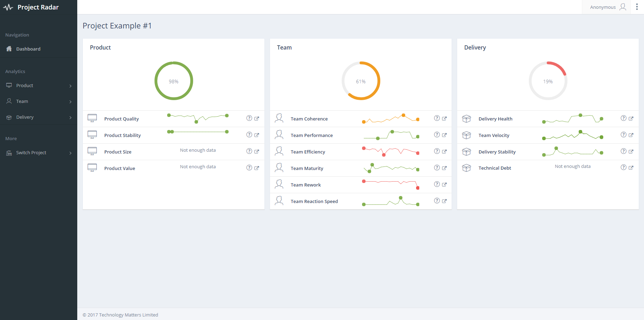Click help icon for Product Quality

point(249,118)
